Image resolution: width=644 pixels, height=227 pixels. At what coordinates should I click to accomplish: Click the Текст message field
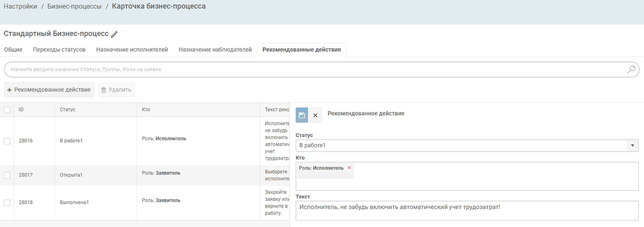click(x=467, y=210)
